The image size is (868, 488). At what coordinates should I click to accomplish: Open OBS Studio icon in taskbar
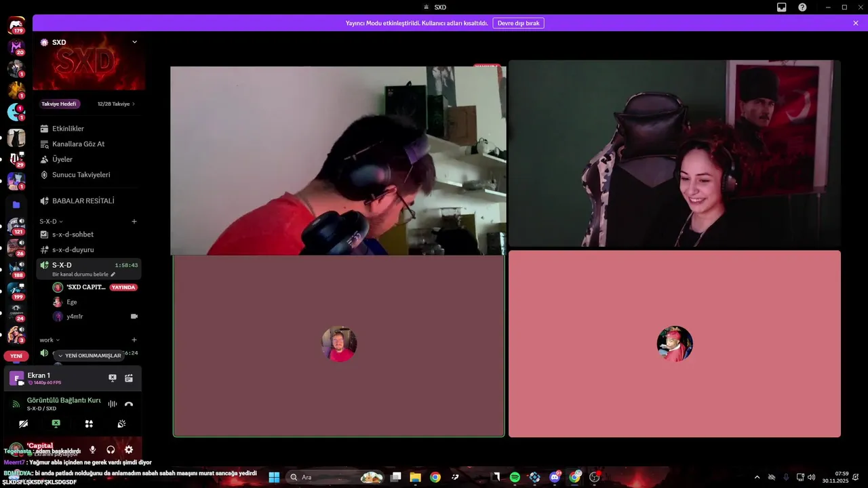(x=595, y=477)
